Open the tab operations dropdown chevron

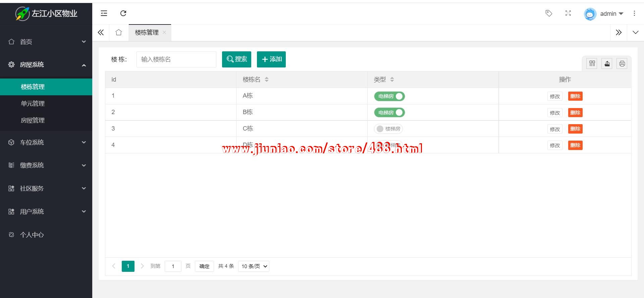635,33
